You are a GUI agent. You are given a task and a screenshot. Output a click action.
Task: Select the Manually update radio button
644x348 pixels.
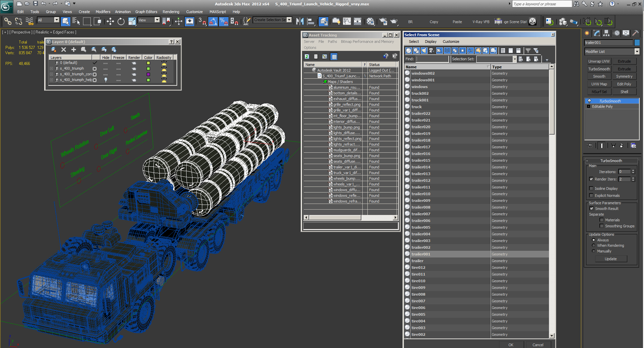(593, 251)
